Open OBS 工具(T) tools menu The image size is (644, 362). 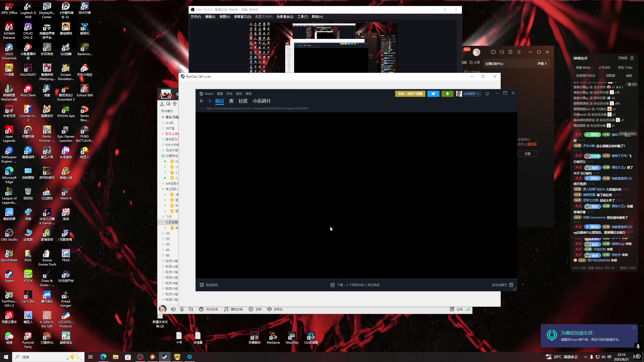303,17
